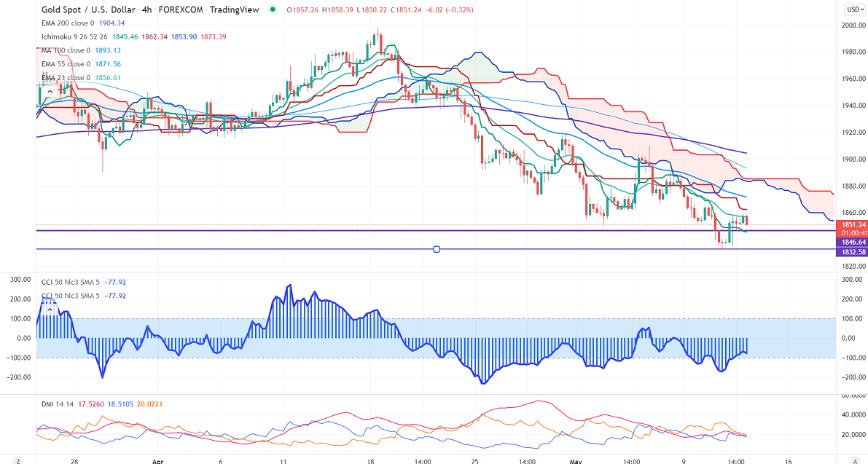
Task: Open the USD currency dropdown
Action: coord(856,9)
